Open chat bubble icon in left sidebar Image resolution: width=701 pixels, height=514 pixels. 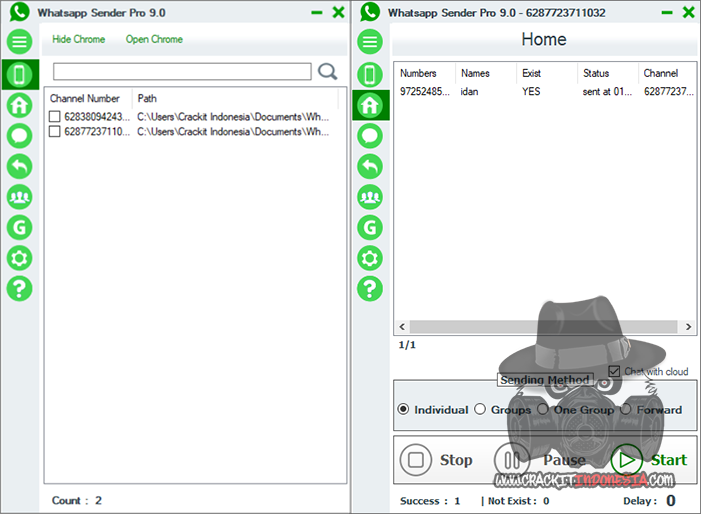click(19, 136)
